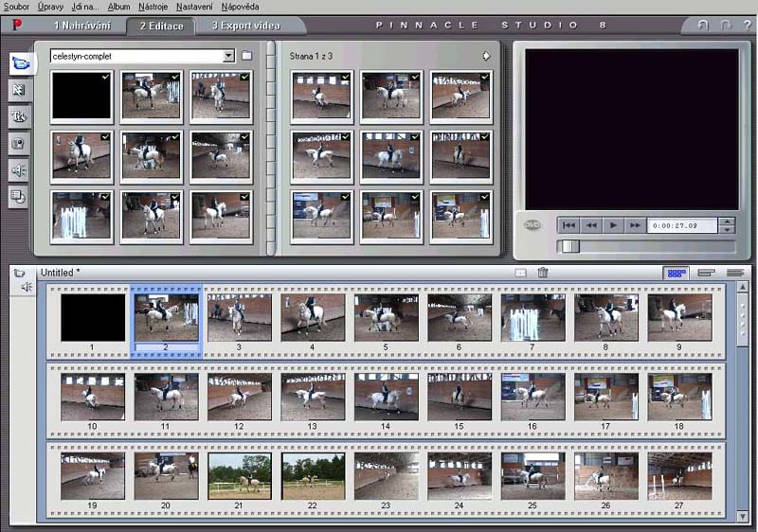This screenshot has width=758, height=532.
Task: Open the Nástroje menu
Action: coord(153,7)
